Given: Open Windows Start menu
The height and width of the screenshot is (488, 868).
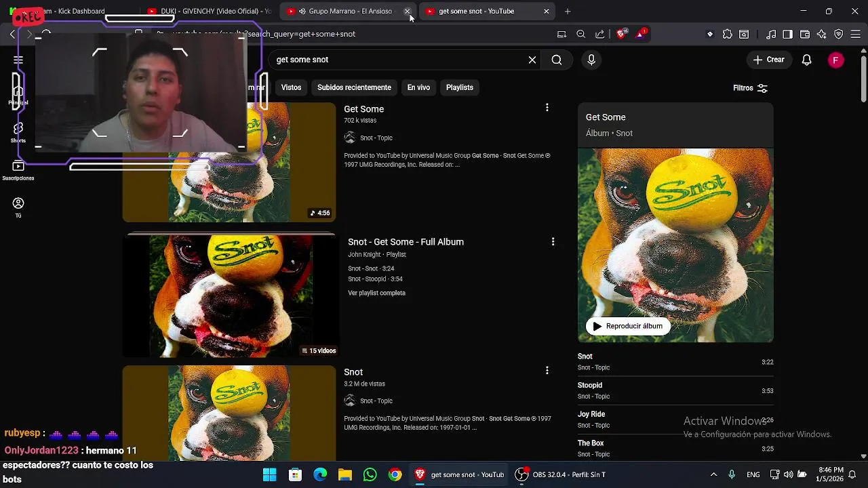Looking at the screenshot, I should [270, 474].
